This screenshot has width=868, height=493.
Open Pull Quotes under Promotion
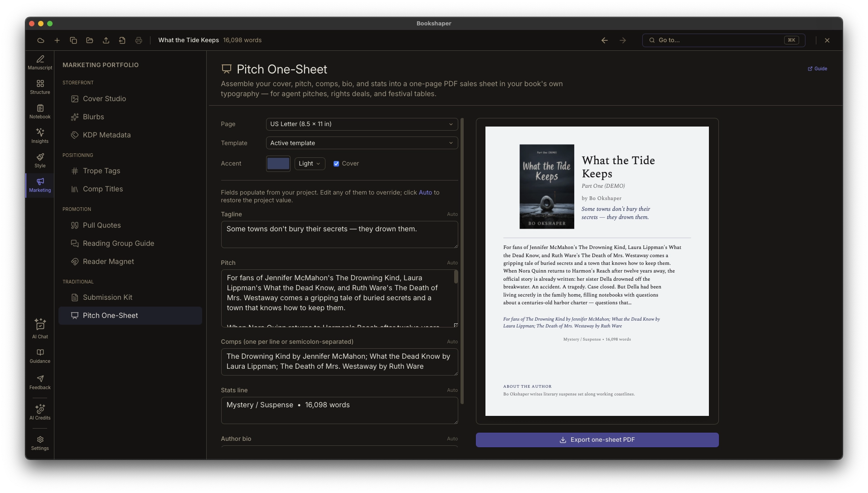pos(130,225)
